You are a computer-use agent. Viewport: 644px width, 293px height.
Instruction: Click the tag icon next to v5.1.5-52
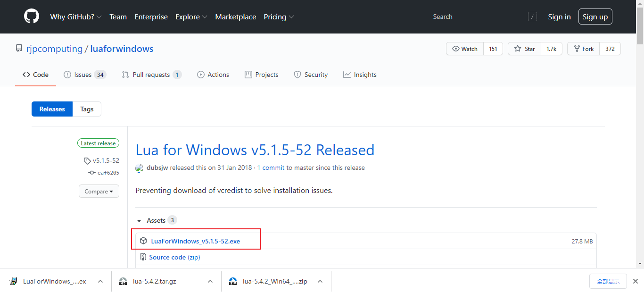(x=87, y=160)
